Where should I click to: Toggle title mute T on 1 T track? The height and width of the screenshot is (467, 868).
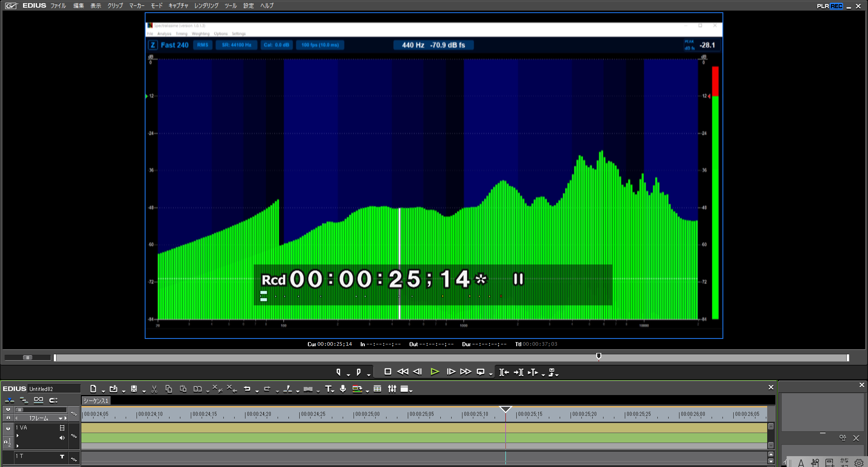(x=62, y=457)
